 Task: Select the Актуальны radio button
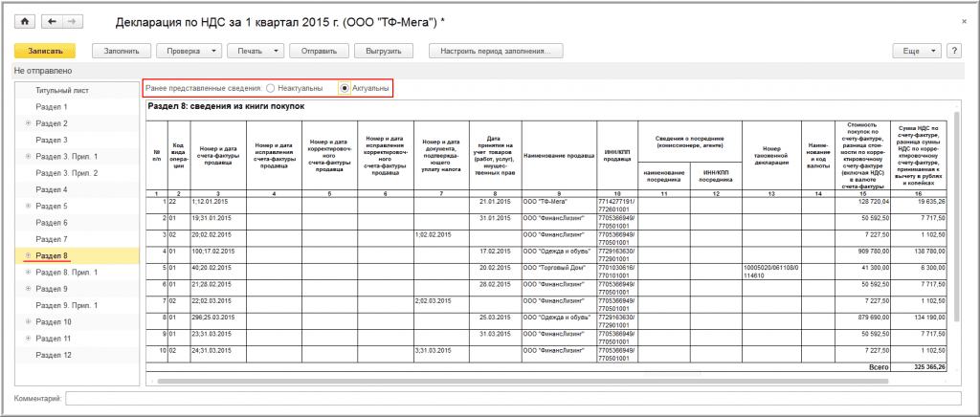tap(345, 88)
